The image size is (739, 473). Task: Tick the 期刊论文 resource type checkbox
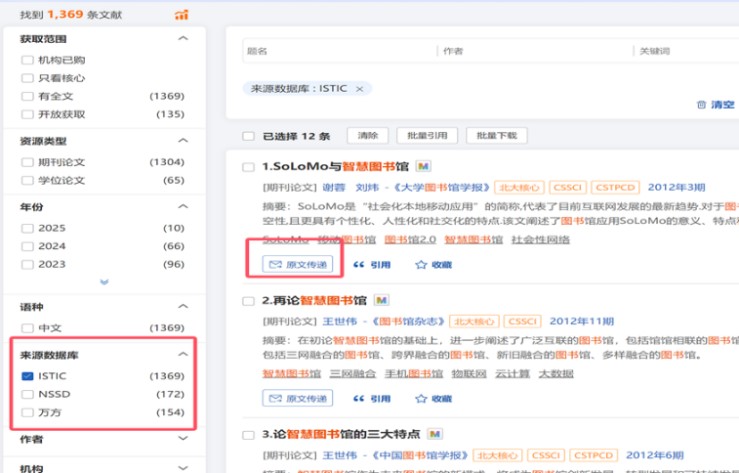pyautogui.click(x=27, y=162)
